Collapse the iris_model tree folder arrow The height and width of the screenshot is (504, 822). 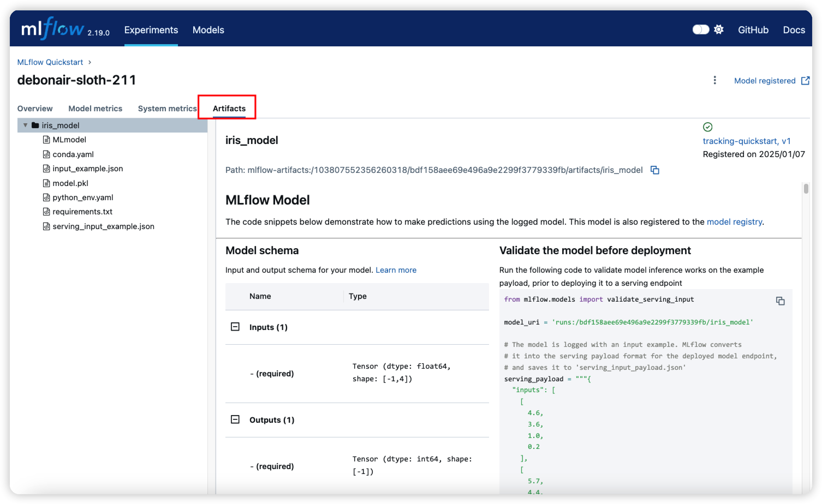coord(25,125)
